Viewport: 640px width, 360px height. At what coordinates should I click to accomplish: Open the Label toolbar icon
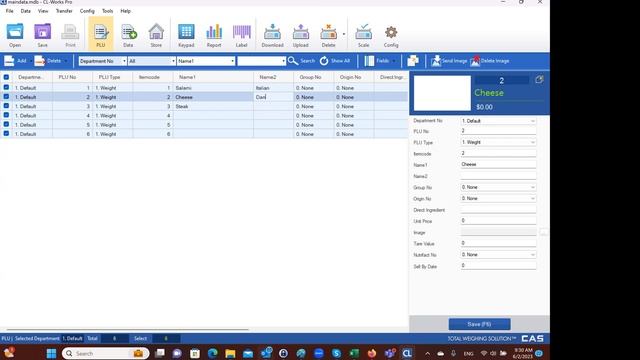coord(242,35)
